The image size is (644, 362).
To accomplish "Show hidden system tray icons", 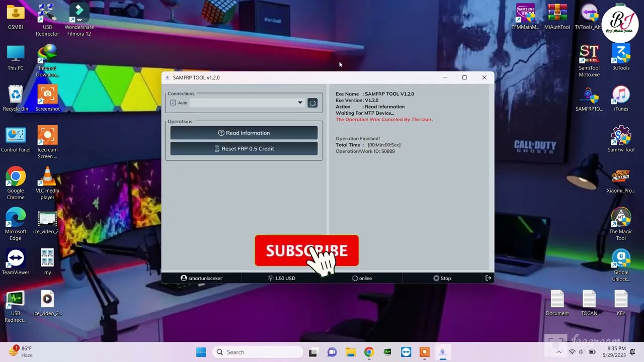I will [558, 352].
